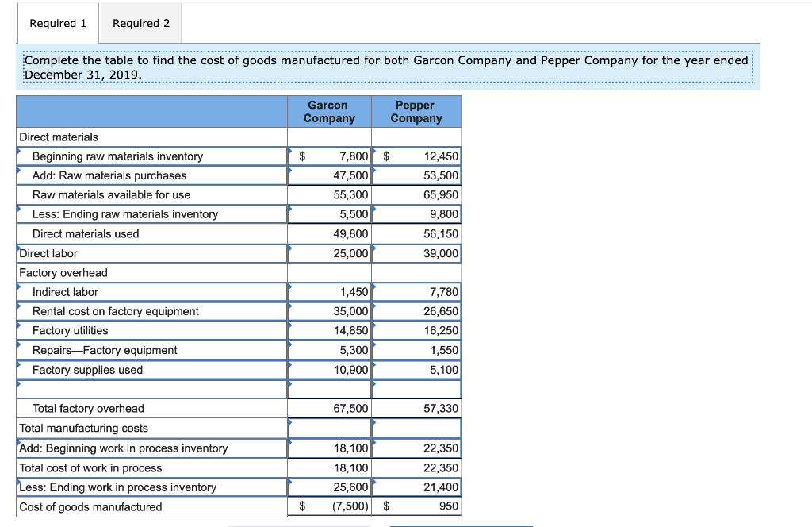Click the blank overhead row label cell
The image size is (812, 527).
tap(152, 389)
